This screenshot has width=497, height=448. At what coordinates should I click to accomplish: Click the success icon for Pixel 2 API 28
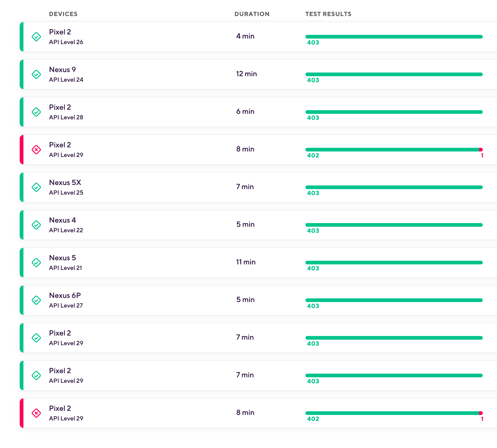click(x=36, y=112)
